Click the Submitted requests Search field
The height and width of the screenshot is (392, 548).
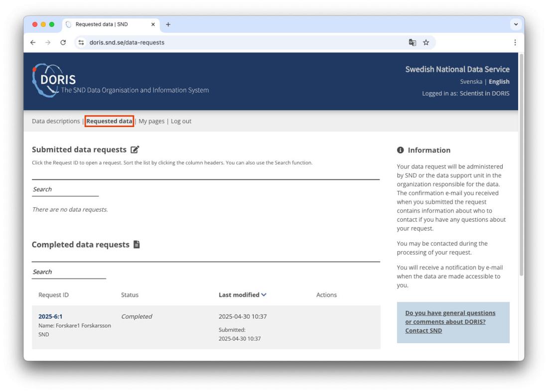65,189
